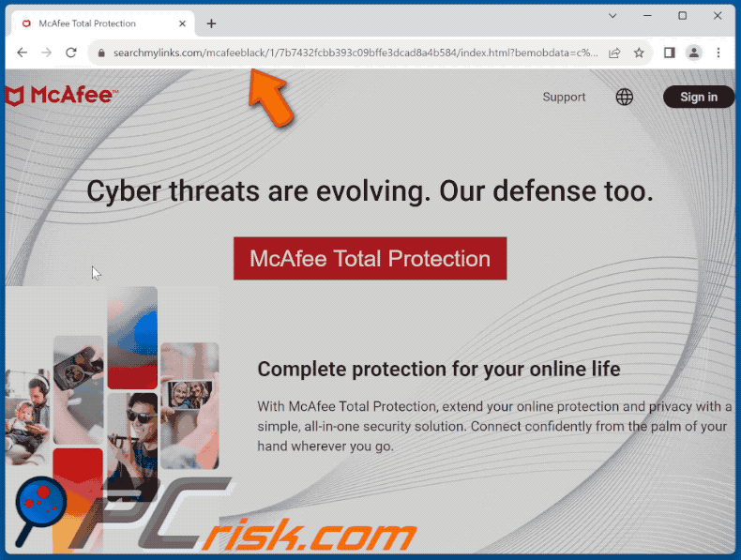
Task: Share this page using the share icon
Action: pyautogui.click(x=614, y=53)
